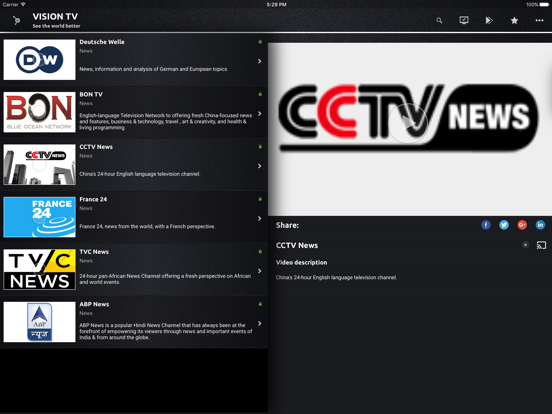
Task: Expand France 24 row chevron
Action: pyautogui.click(x=259, y=219)
